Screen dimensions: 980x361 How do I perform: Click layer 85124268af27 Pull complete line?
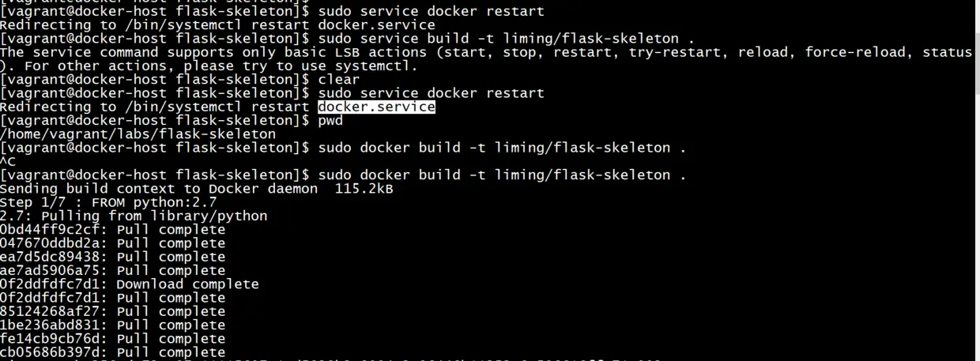click(112, 311)
